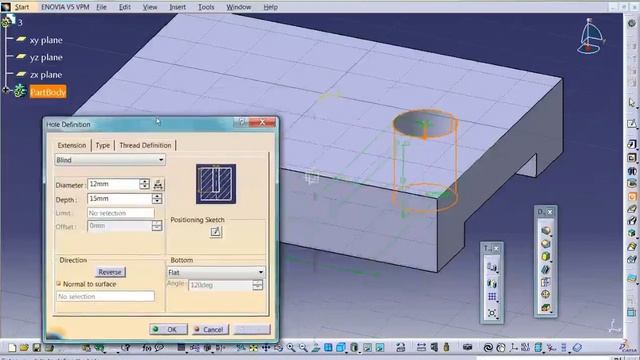640x360 pixels.
Task: Open the Blind extension type dropdown
Action: pyautogui.click(x=110, y=160)
